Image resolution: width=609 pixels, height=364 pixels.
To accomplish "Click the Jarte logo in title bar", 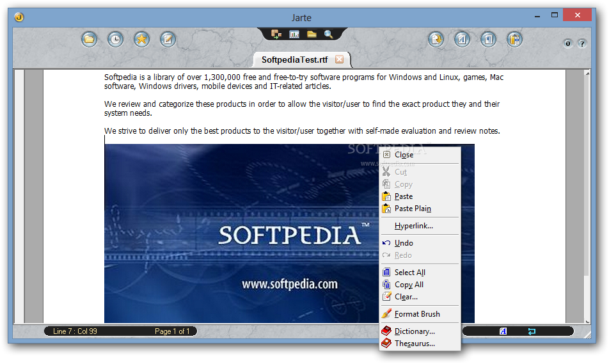I will pyautogui.click(x=19, y=17).
